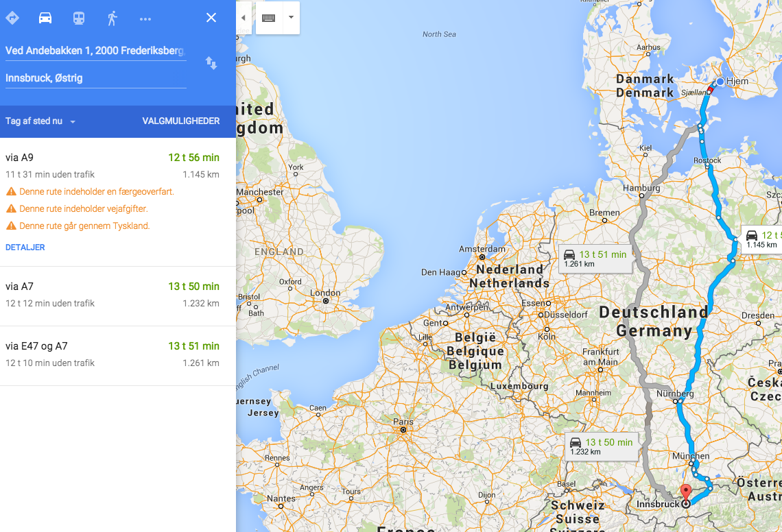Open the 'Tag af sted nu' dropdown

40,121
